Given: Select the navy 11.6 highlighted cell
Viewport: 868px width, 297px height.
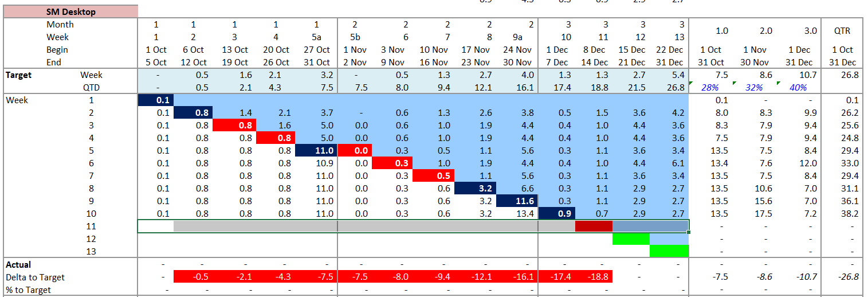Looking at the screenshot, I should [517, 201].
